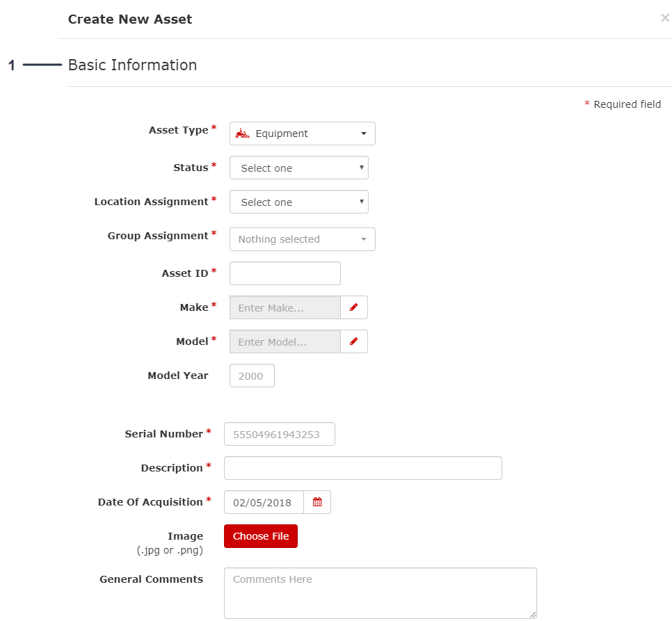Click into the Enter Model field
The image size is (672, 621).
[x=285, y=341]
